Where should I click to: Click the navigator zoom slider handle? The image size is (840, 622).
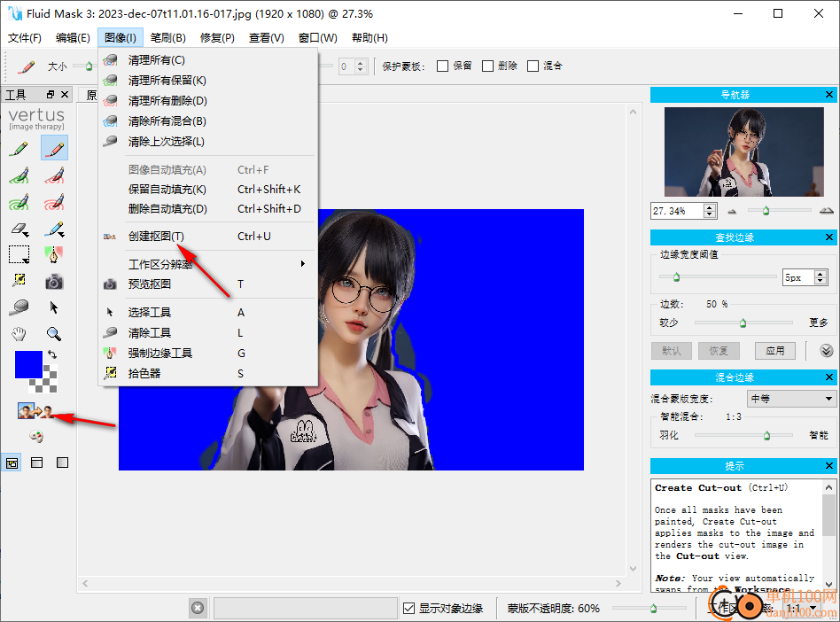[766, 211]
